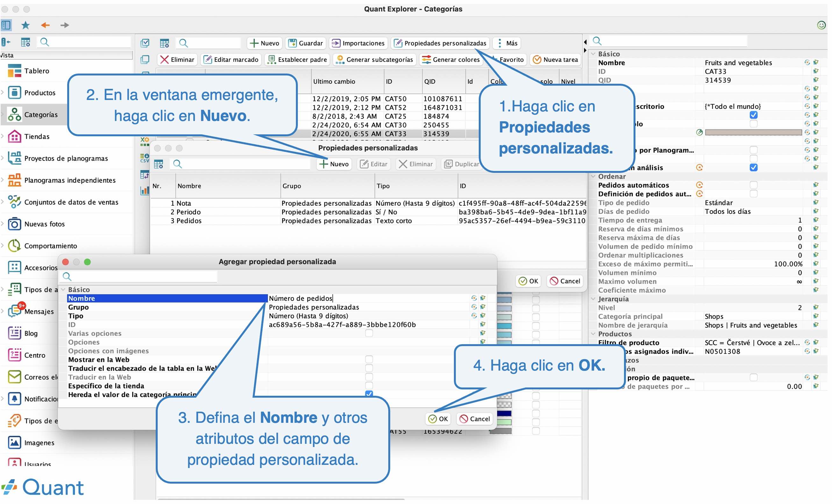Open table settings icon in Propiedades personalizadas window
The height and width of the screenshot is (504, 832).
[159, 164]
